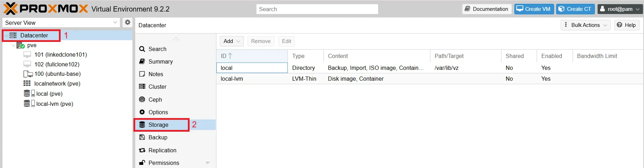Click the pve node server icon

click(x=21, y=45)
